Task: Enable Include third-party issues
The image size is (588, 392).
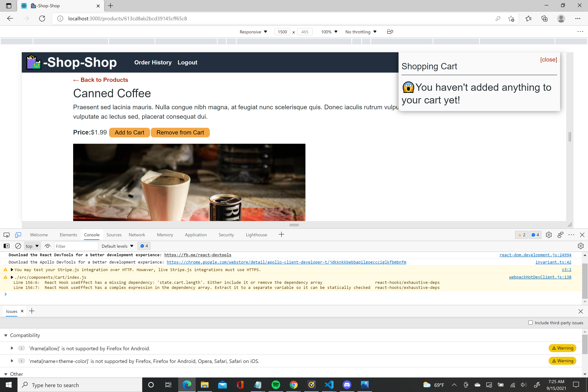Action: pos(530,322)
